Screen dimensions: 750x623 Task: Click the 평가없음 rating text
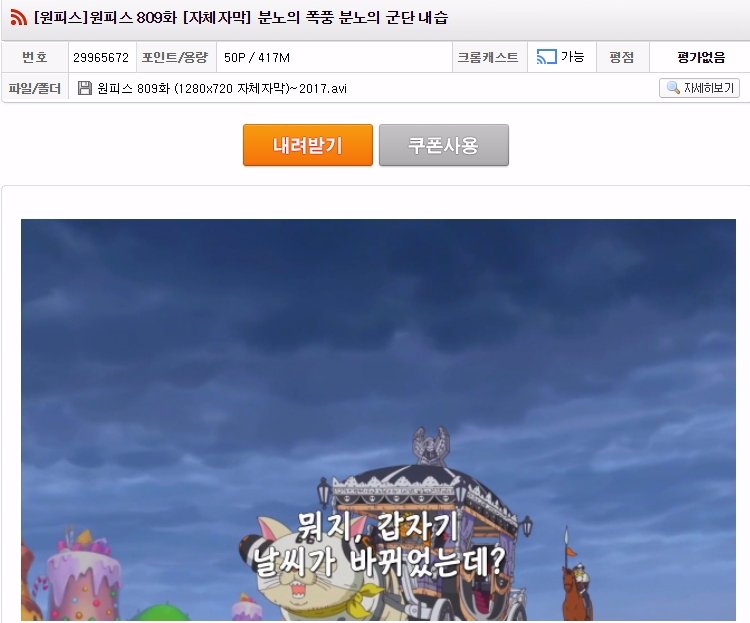701,57
